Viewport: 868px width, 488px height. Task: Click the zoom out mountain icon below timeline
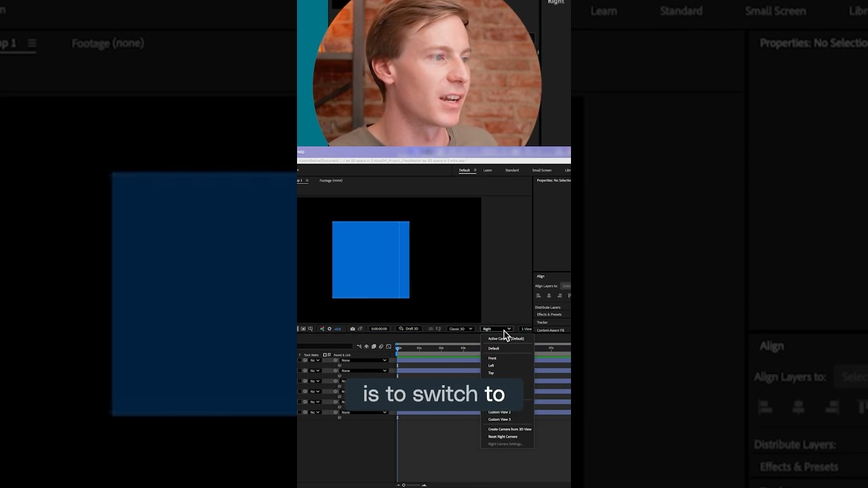[398, 485]
